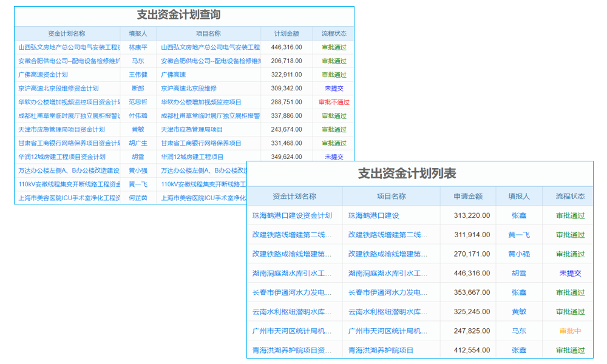Click the 计划金额 column header
The height and width of the screenshot is (364, 607).
[x=285, y=33]
